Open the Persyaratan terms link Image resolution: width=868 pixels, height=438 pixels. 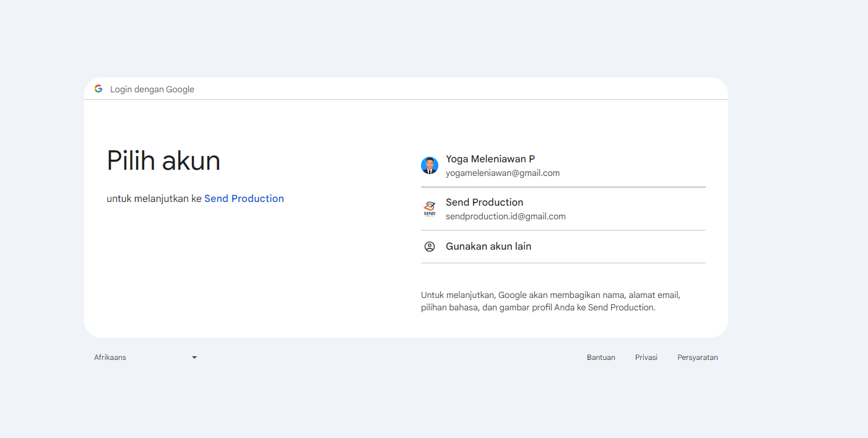click(697, 357)
